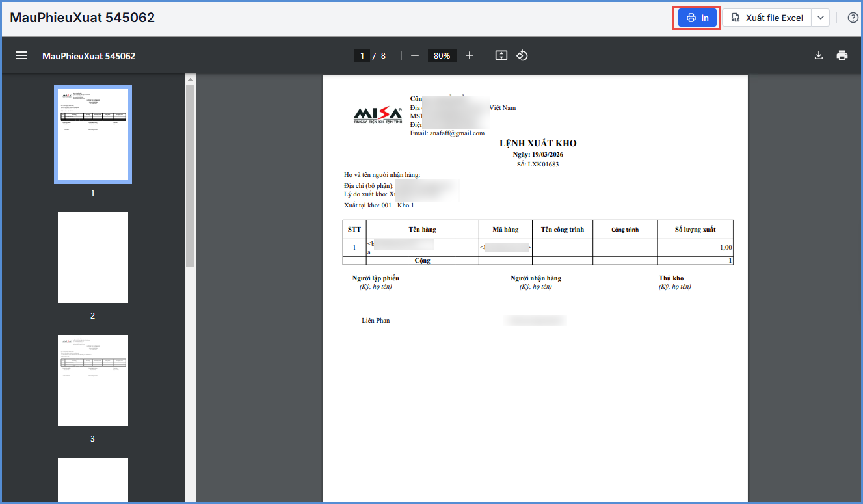
Task: Open the help question mark icon
Action: (853, 18)
